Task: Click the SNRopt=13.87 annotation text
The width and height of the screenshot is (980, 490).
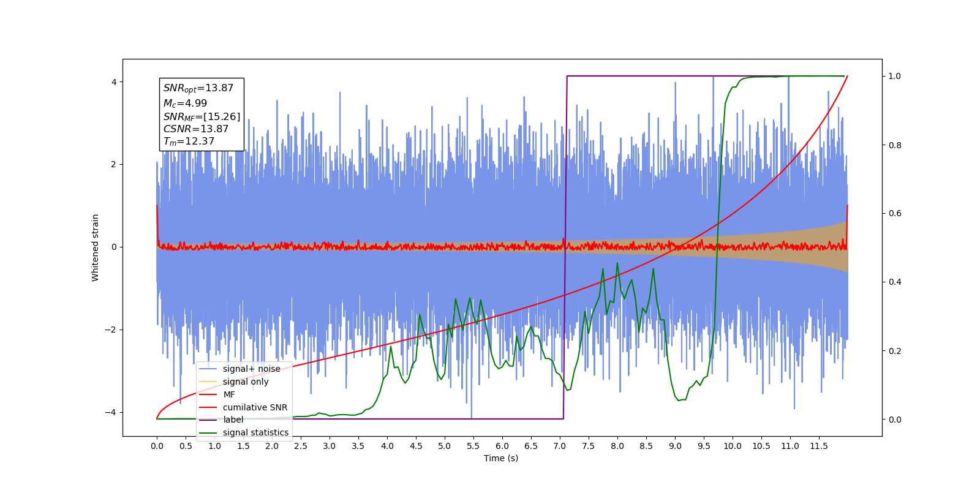Action: (x=198, y=88)
